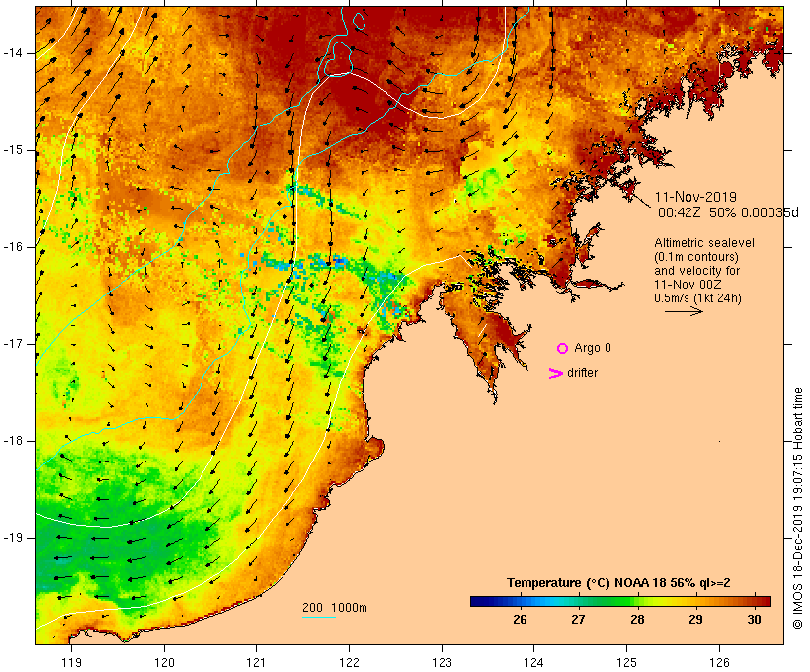This screenshot has width=810, height=672.
Task: Click the -15 latitude axis label
Action: (13, 150)
